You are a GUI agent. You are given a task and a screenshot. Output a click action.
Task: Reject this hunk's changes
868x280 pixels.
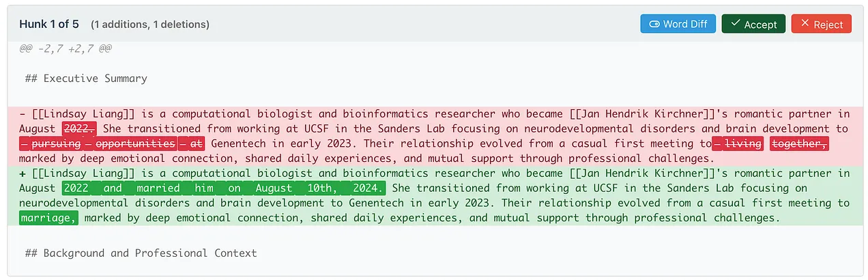tap(822, 24)
